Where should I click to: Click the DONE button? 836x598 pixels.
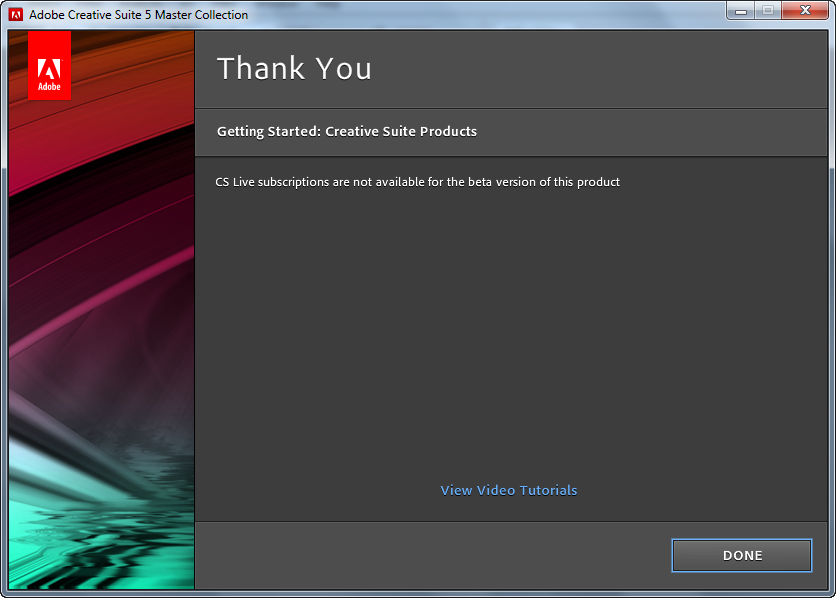[742, 555]
